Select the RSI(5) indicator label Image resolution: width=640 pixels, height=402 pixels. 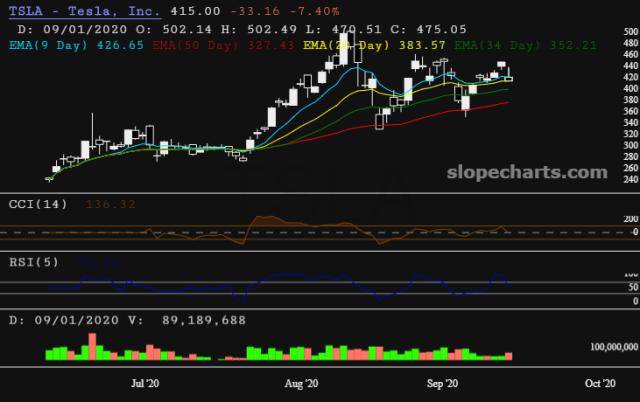tap(34, 262)
